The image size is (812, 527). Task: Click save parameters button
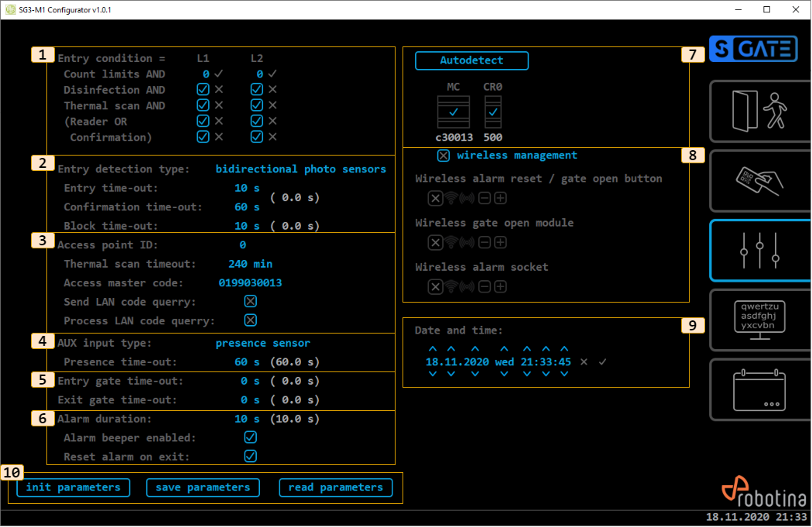[x=203, y=488]
